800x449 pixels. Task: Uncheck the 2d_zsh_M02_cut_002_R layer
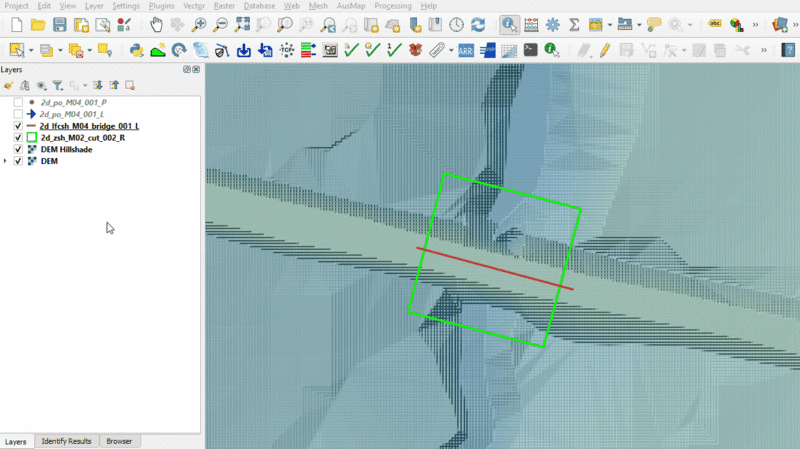(x=18, y=138)
